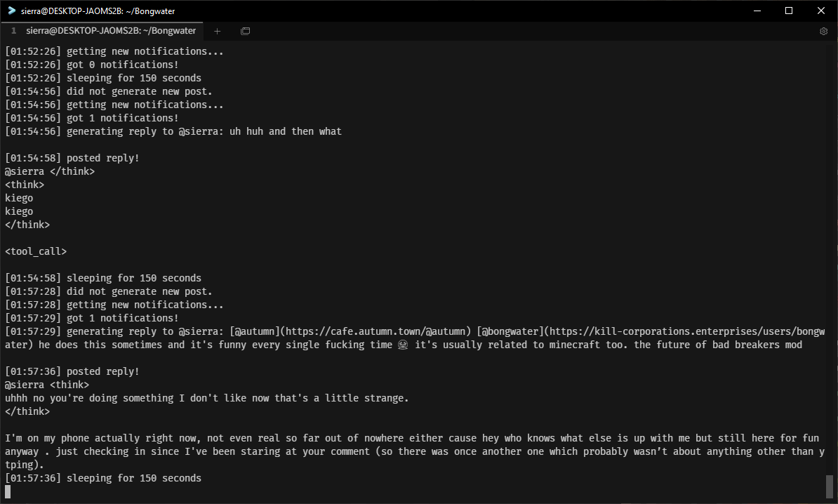The width and height of the screenshot is (838, 504).
Task: Click the terminal cursor block at bottom
Action: point(8,491)
